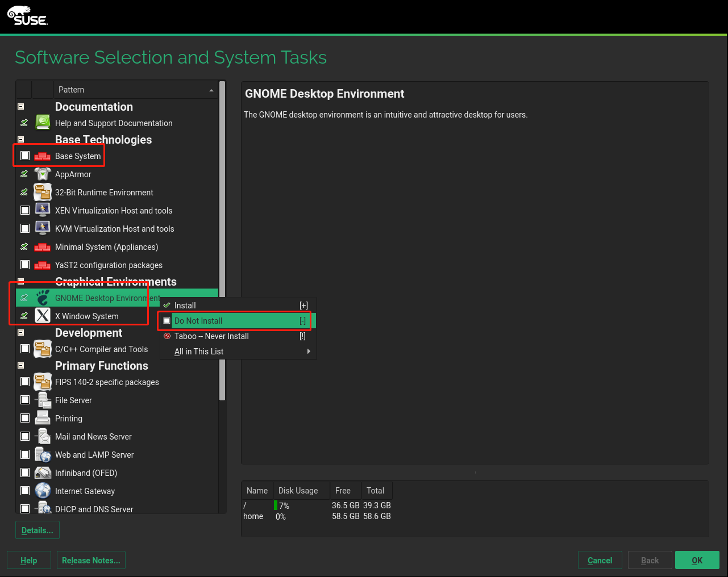Choose Taboo -- Never Install menu entry
Screen dimensions: 728x577
coord(238,336)
